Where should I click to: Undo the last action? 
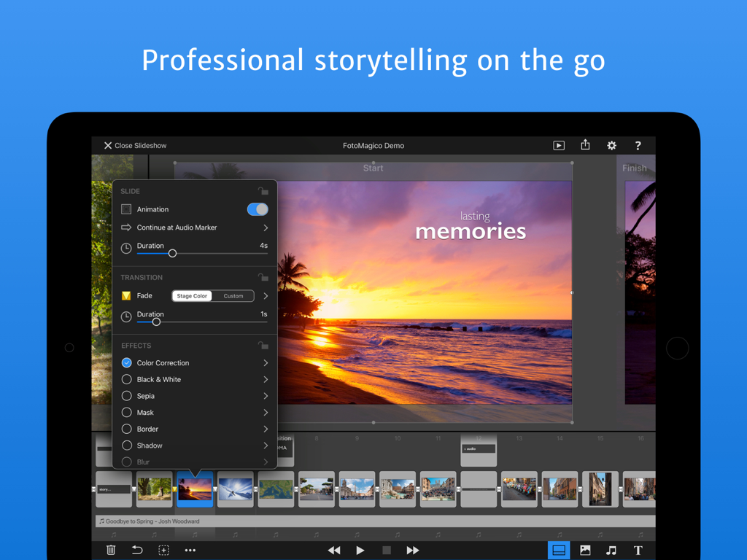click(x=137, y=550)
